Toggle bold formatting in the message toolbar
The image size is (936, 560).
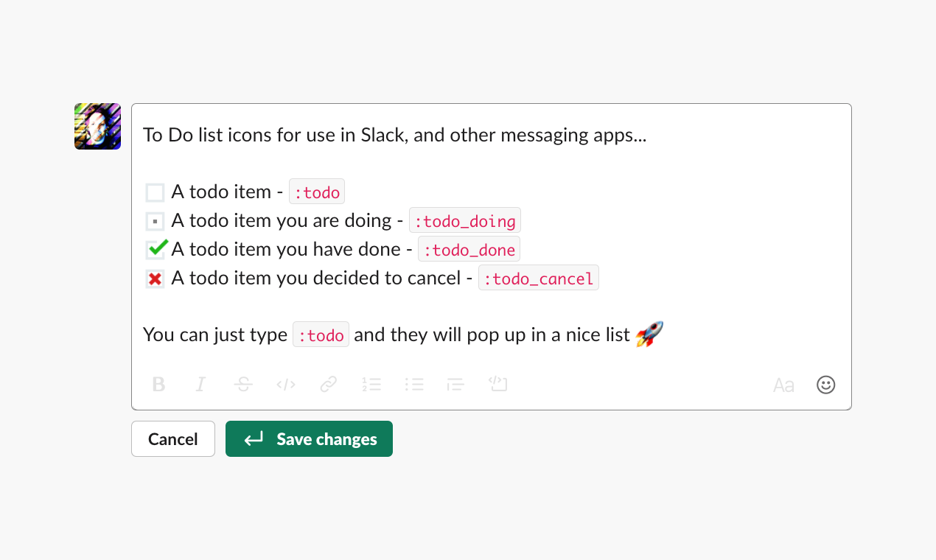click(158, 384)
